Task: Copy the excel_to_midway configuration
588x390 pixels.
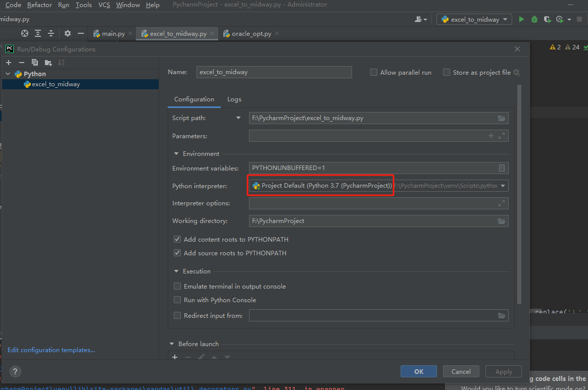Action: [x=34, y=62]
